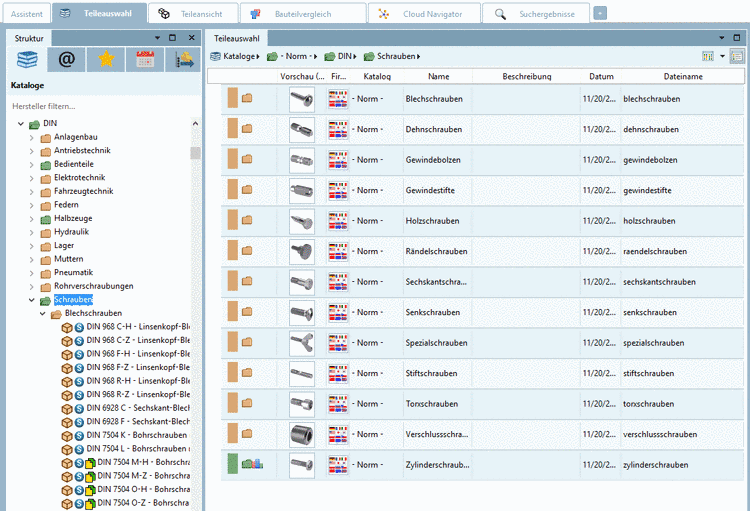This screenshot has width=750, height=511.
Task: Sort by the Dateiname column header
Action: [683, 77]
